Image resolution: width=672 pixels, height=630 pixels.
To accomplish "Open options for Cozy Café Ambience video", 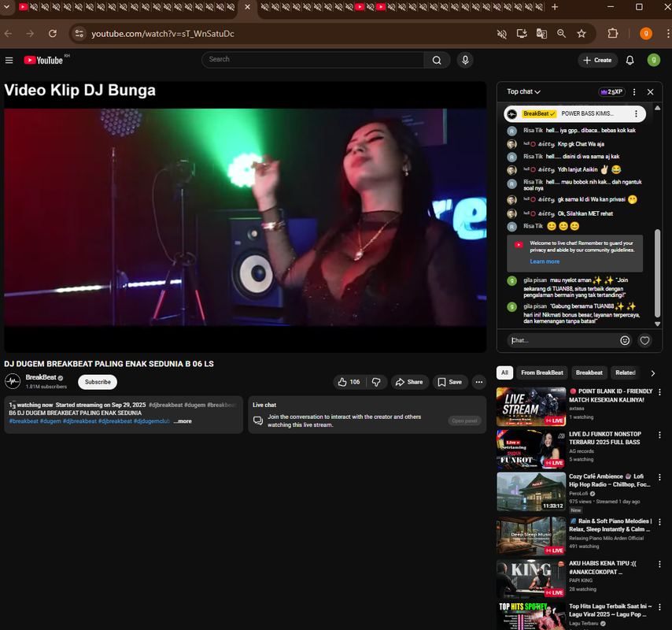I will (x=659, y=477).
